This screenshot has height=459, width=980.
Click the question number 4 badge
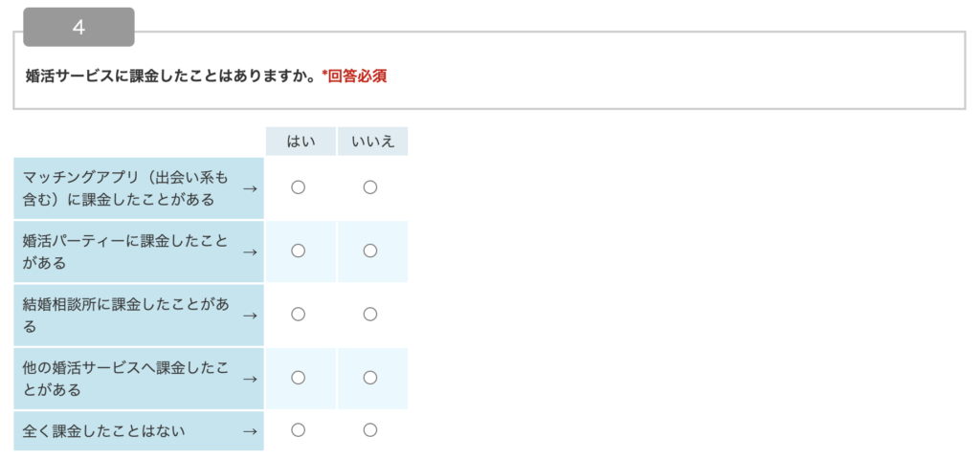tap(78, 27)
